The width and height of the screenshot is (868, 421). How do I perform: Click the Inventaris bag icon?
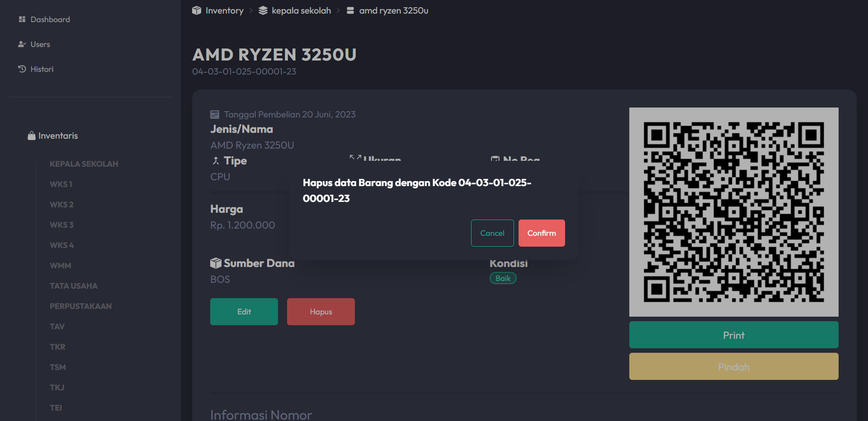click(x=32, y=136)
